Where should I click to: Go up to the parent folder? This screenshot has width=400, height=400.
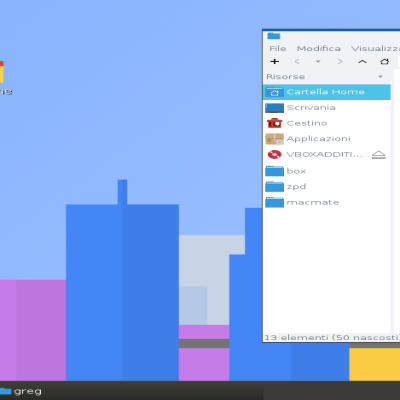pos(362,62)
